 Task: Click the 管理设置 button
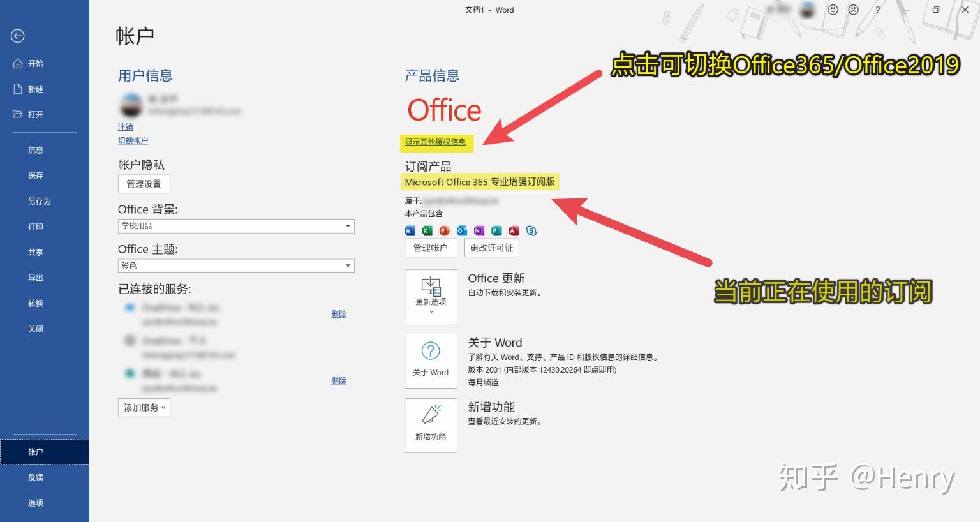click(144, 184)
